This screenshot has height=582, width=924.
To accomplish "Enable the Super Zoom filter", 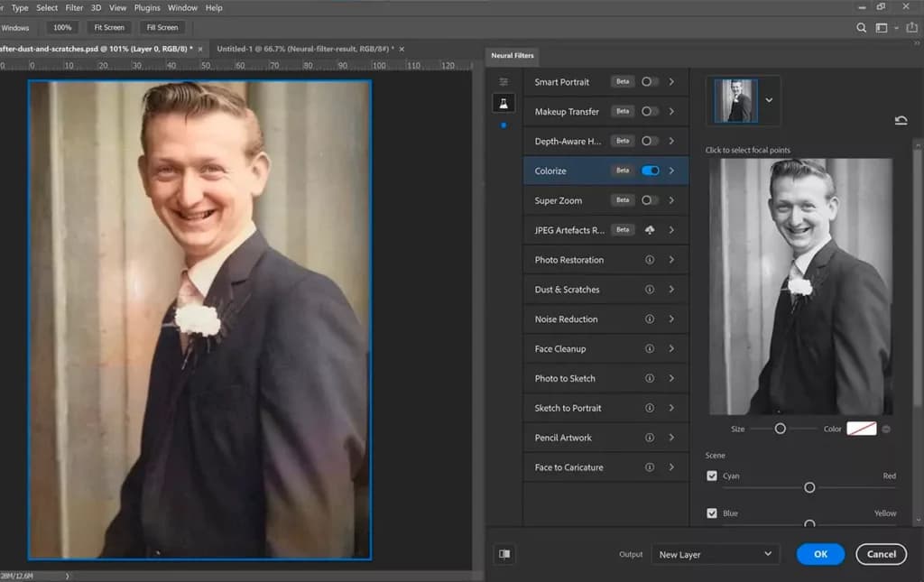I will [650, 200].
